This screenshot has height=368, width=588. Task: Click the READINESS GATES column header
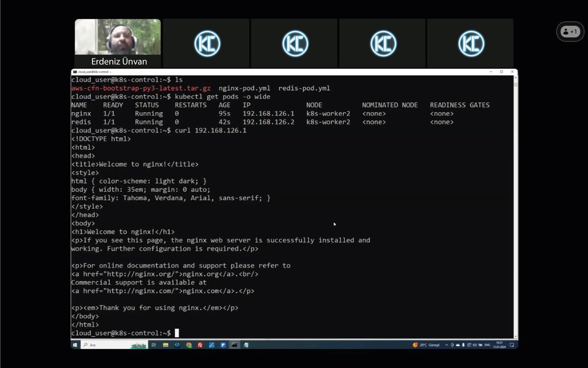(x=460, y=105)
